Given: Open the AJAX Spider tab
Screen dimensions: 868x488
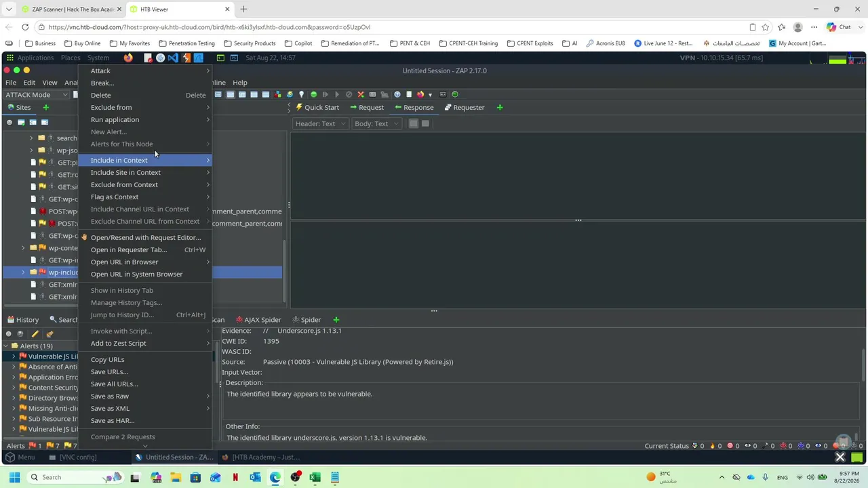Looking at the screenshot, I should click(258, 320).
